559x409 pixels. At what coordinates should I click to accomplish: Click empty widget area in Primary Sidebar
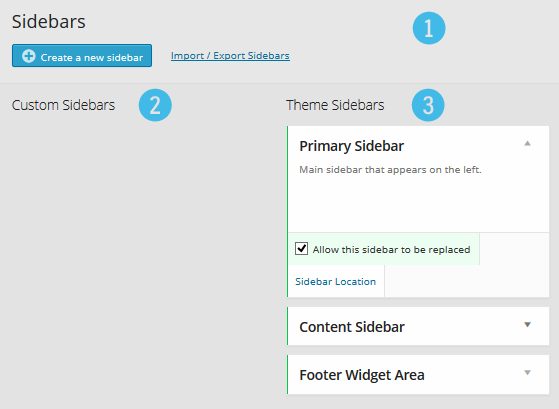tap(418, 205)
